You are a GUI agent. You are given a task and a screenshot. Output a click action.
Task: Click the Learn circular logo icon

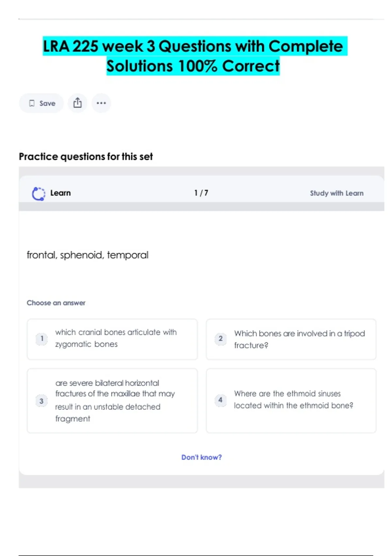pyautogui.click(x=39, y=193)
